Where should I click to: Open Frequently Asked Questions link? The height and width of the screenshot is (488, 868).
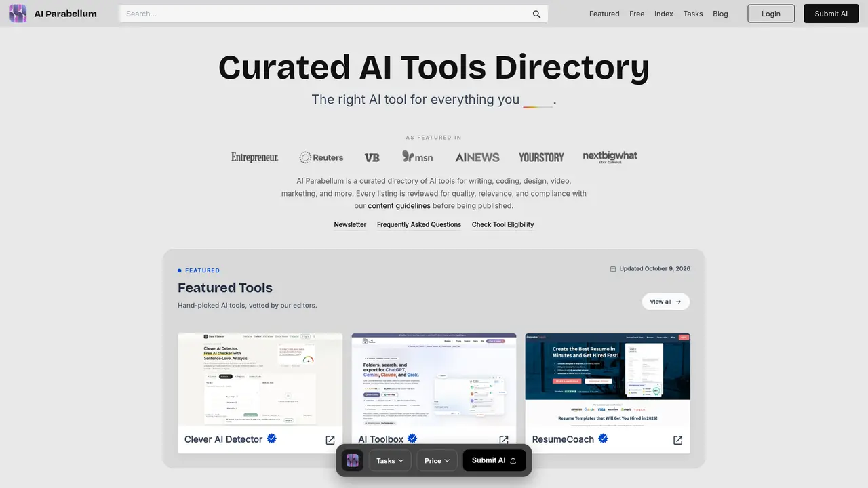(x=419, y=224)
